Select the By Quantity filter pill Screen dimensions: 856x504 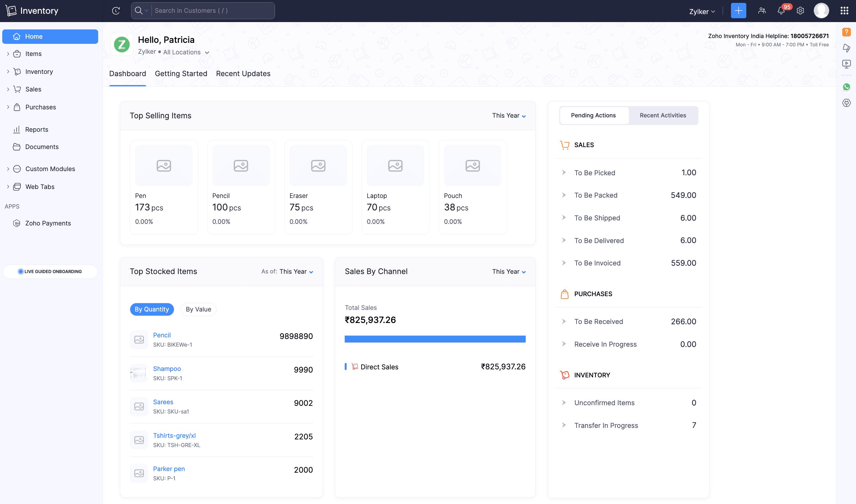152,309
